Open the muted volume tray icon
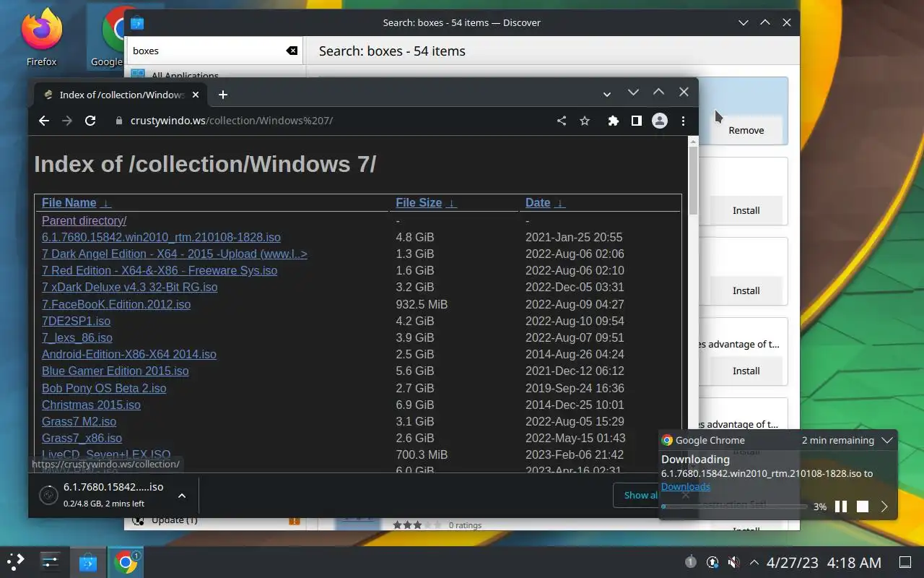 (x=733, y=562)
